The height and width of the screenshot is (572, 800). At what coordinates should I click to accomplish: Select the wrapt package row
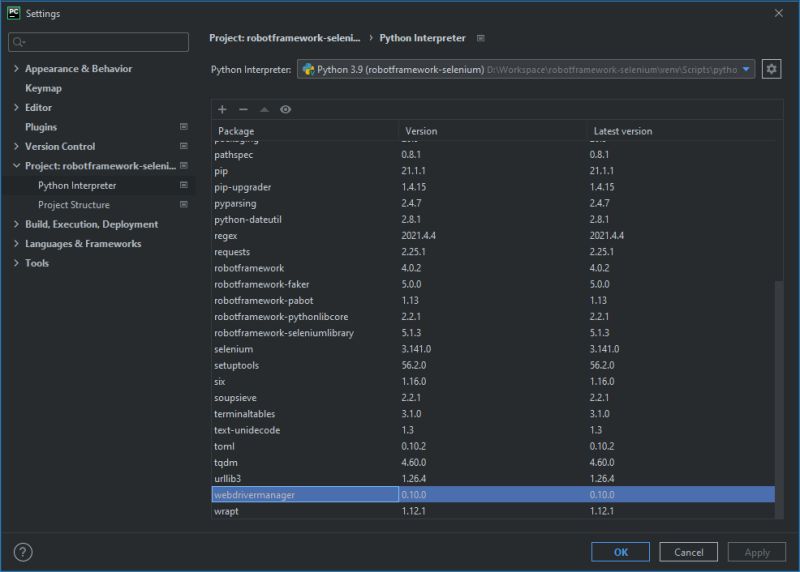coord(493,511)
